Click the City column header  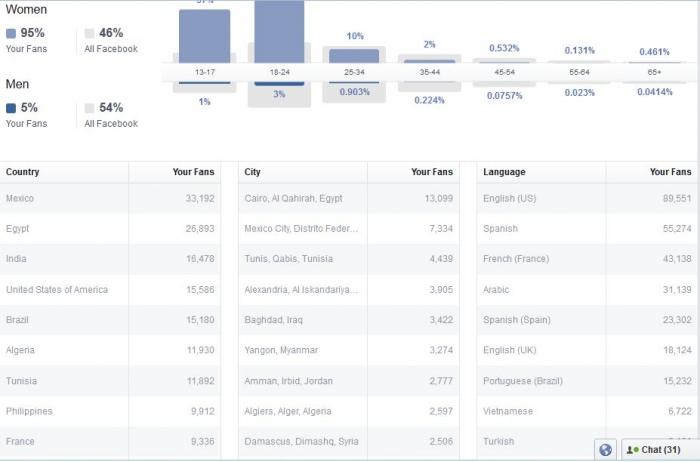(x=252, y=172)
